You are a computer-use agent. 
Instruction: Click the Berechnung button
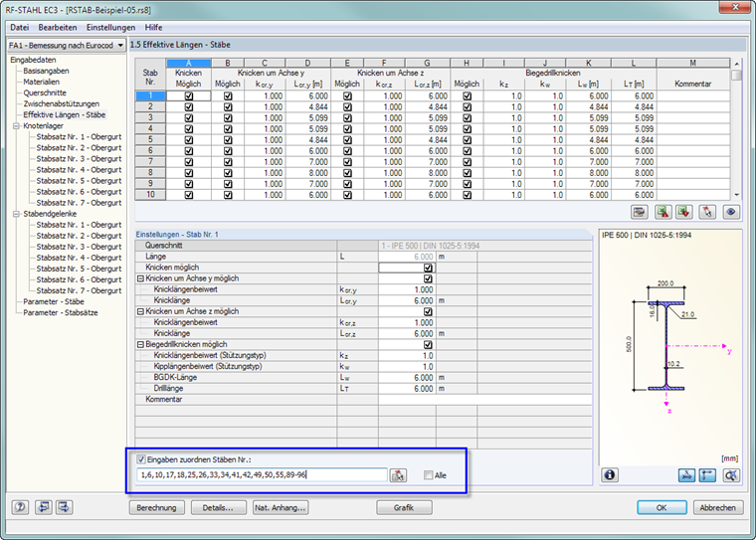click(157, 508)
